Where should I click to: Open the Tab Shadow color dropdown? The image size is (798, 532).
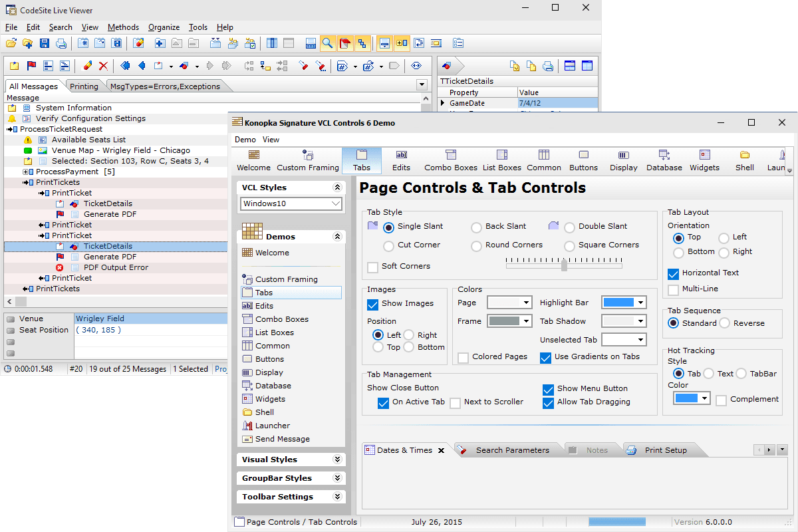[641, 321]
